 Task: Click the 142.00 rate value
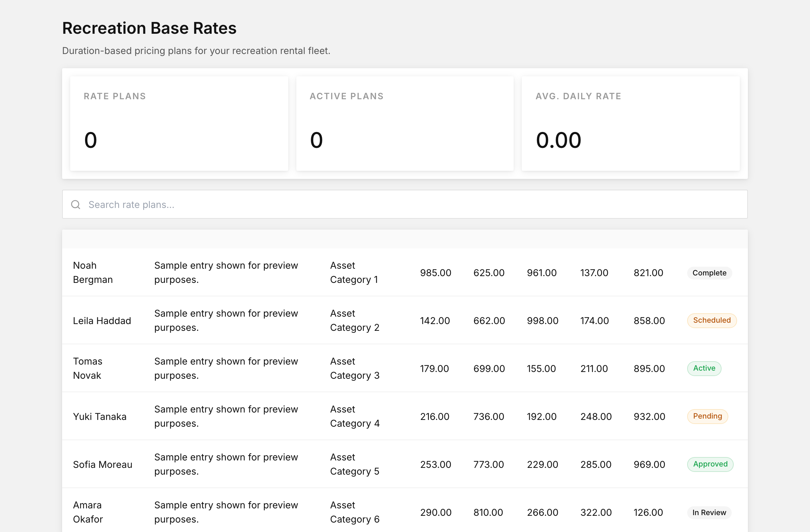[435, 321]
